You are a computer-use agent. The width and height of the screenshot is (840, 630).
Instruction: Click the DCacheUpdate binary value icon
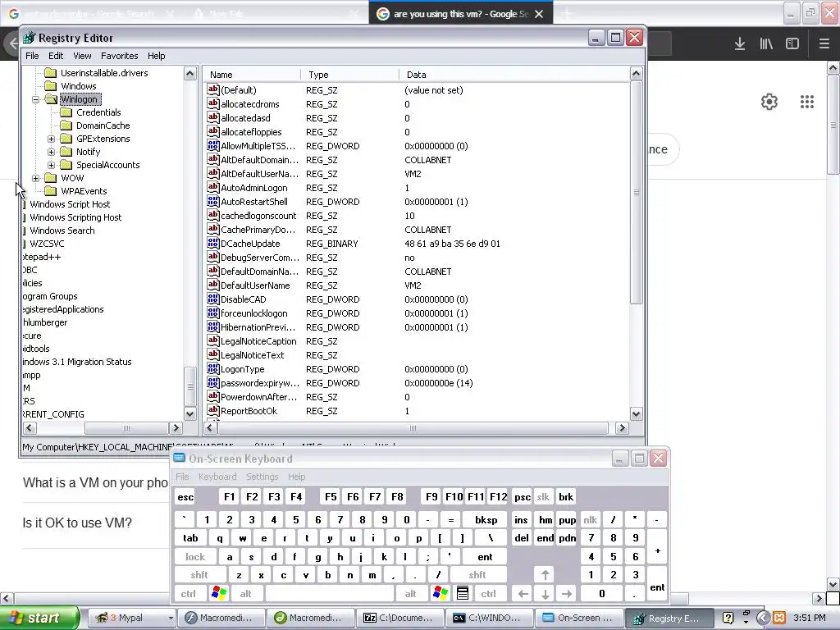(x=213, y=243)
